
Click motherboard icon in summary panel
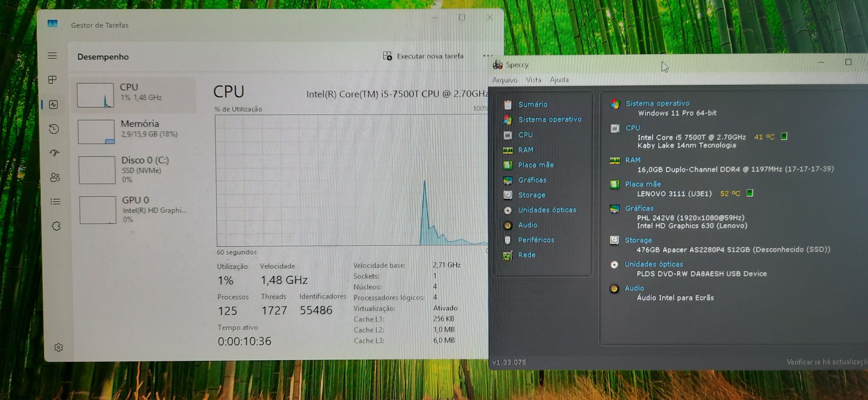coord(614,185)
